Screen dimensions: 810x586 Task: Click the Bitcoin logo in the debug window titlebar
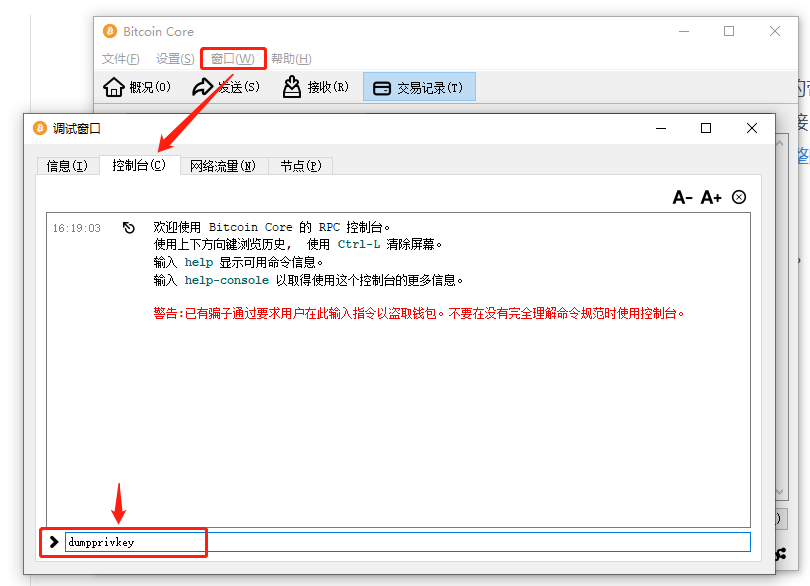[x=38, y=128]
